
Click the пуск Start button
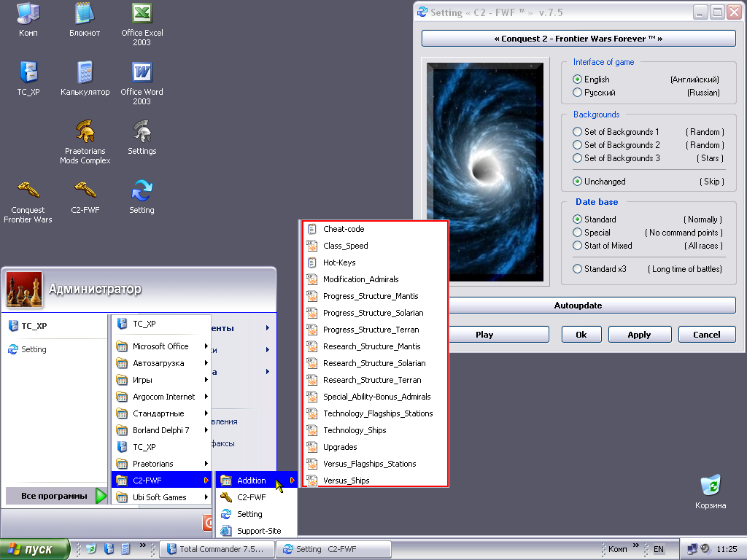coord(34,549)
